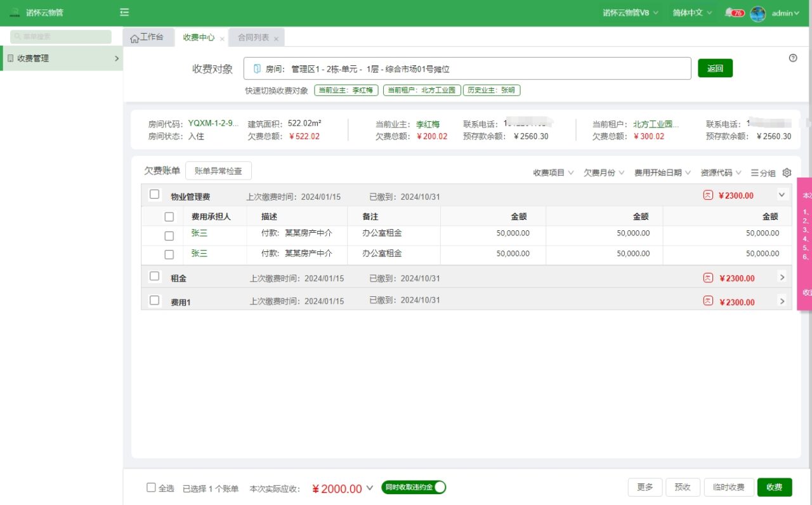
Task: Click the 描述 column header
Action: (x=270, y=216)
